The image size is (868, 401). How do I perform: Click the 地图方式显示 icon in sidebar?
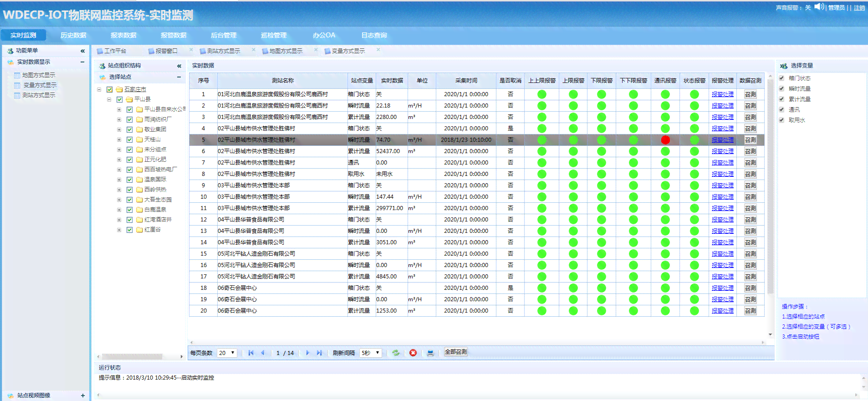(17, 75)
